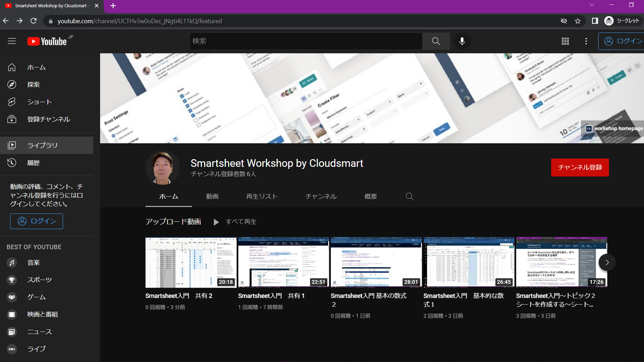644x362 pixels.
Task: Play the 22:51 video thumbnail
Action: [x=283, y=262]
